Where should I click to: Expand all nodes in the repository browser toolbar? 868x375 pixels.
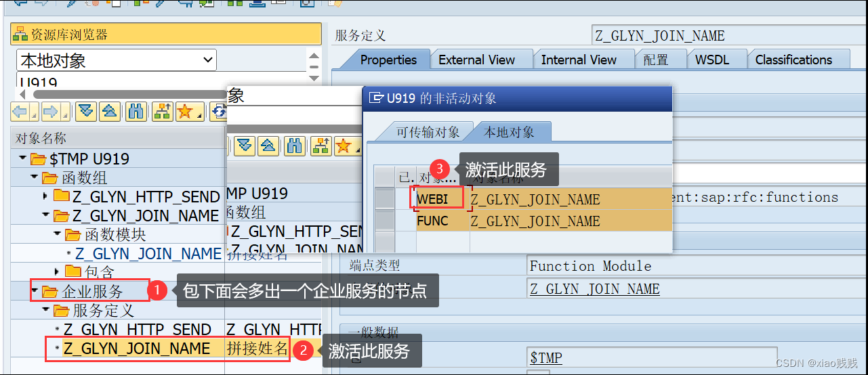85,111
